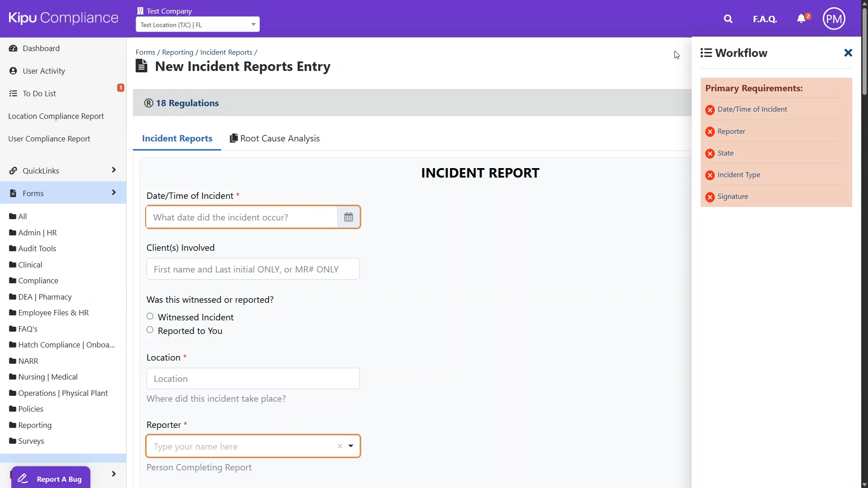Viewport: 868px width, 488px height.
Task: Open the calendar date picker icon
Action: coord(349,217)
